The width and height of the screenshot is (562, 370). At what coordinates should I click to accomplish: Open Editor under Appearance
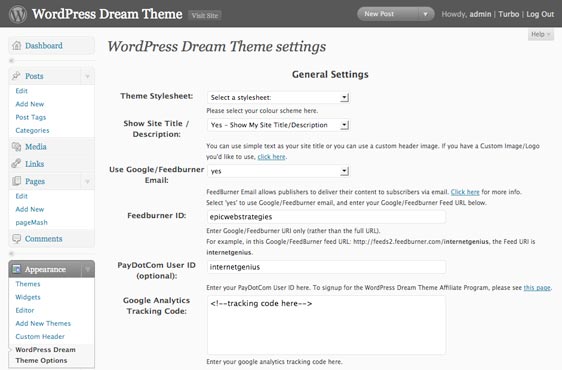point(25,310)
